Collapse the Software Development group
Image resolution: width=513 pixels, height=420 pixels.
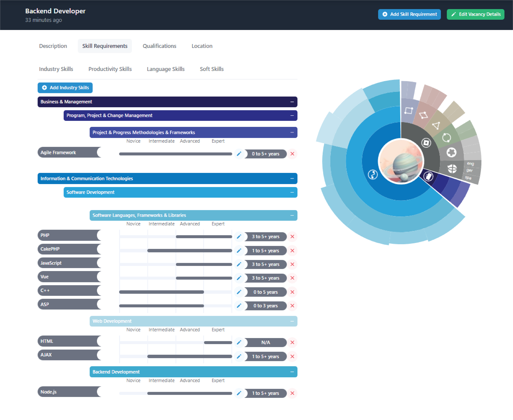[x=292, y=192]
